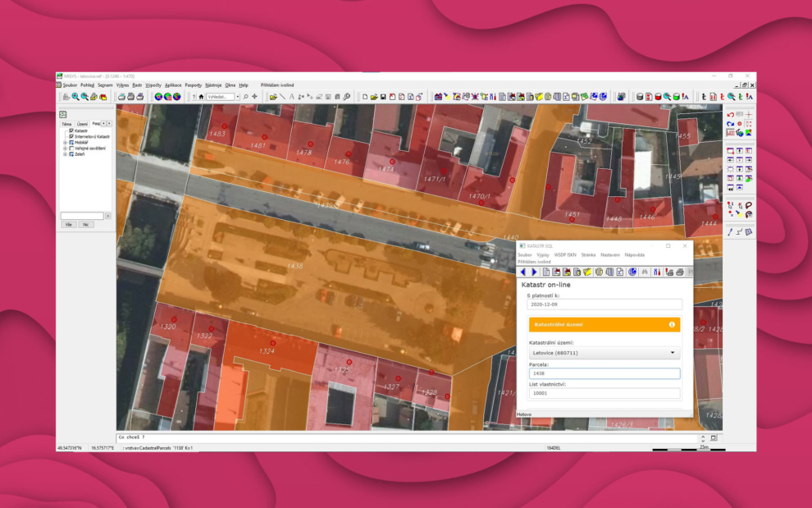Click the red database cylinder icon
The width and height of the screenshot is (812, 508).
(x=658, y=96)
